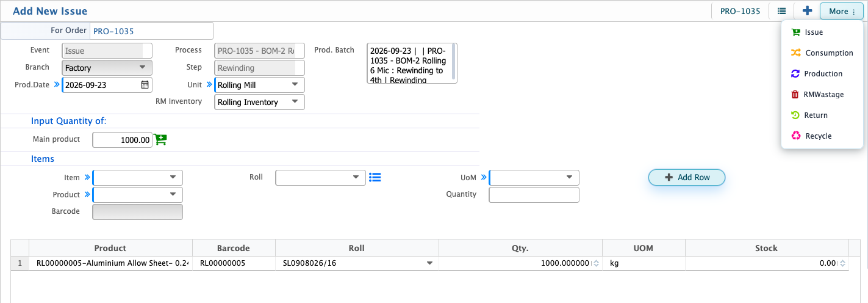Screen dimensions: 868x303
Task: Click the blue plus icon in header
Action: pos(807,11)
